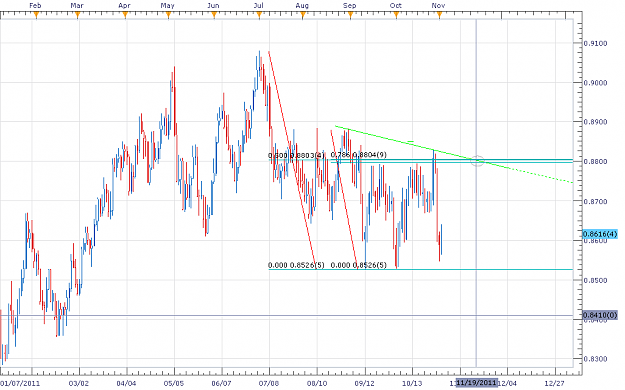This screenshot has height=390, width=625.
Task: Click the 04/04 date axis label
Action: pos(126,383)
